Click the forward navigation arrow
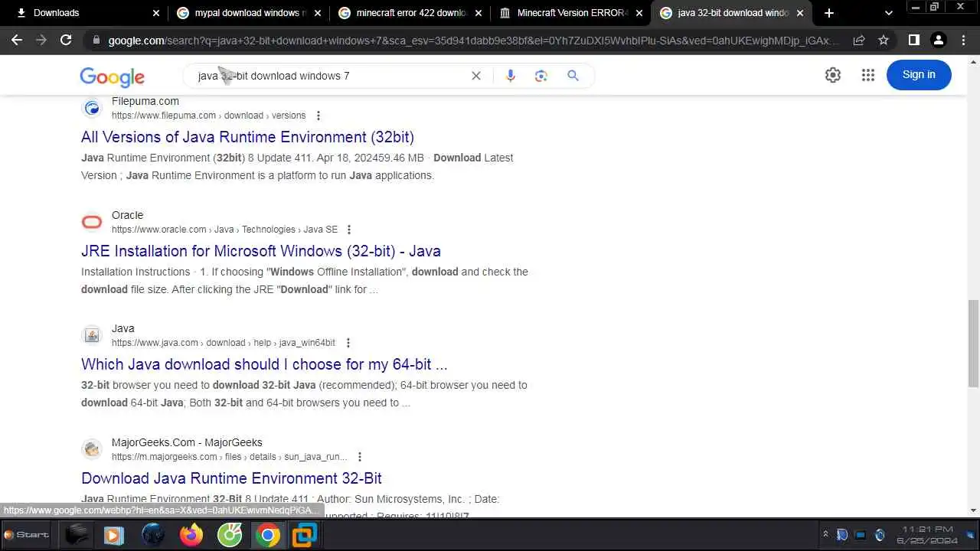980x551 pixels. point(41,40)
